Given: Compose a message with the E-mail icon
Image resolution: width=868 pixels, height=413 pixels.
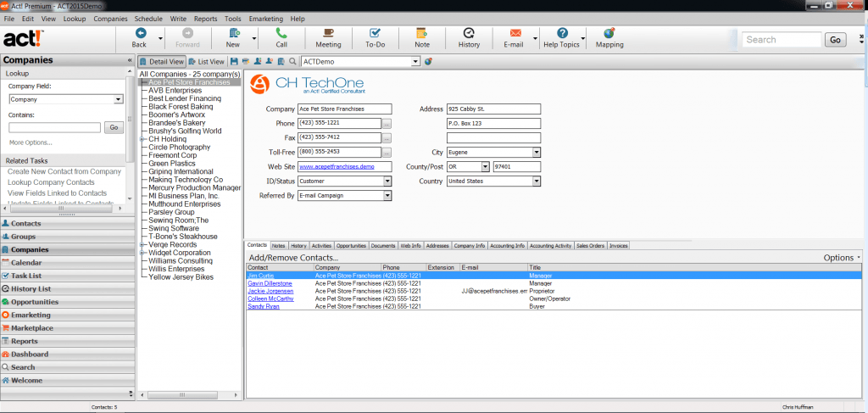Looking at the screenshot, I should click(x=515, y=33).
